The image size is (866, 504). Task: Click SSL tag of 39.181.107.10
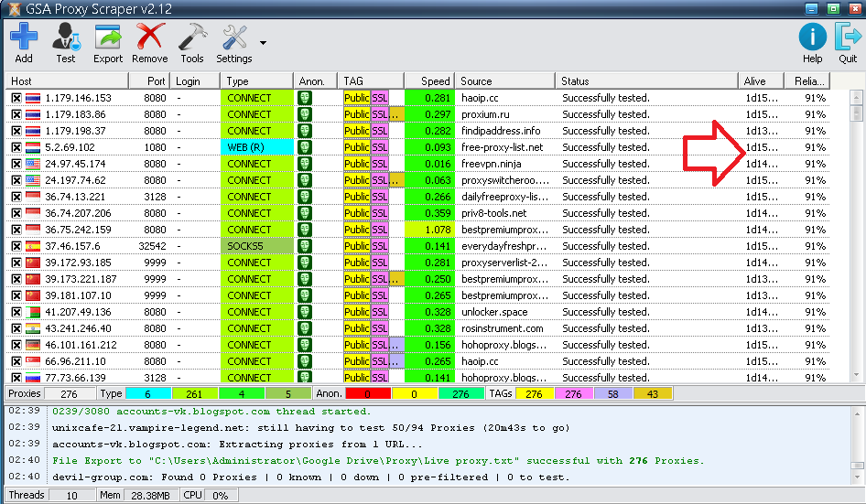379,295
